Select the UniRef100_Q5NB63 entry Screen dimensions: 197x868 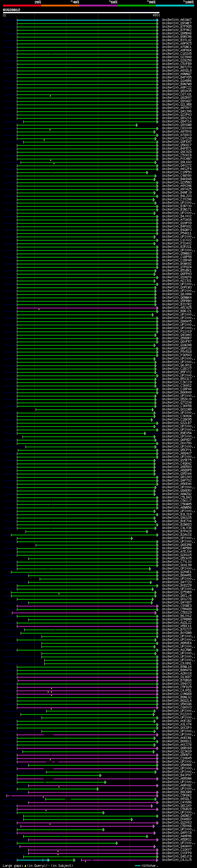(176, 253)
